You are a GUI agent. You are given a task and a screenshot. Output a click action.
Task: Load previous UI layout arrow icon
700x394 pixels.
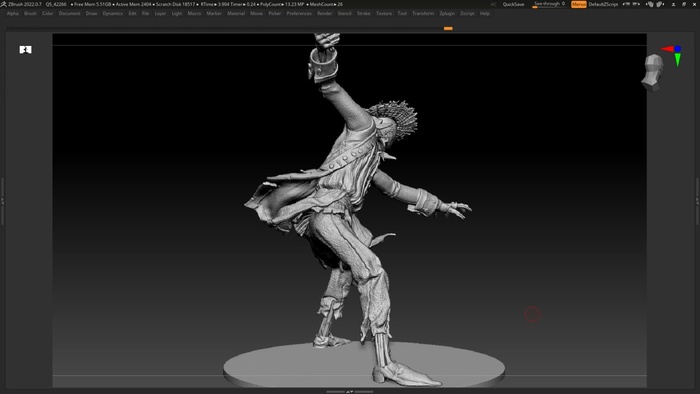(626, 4)
